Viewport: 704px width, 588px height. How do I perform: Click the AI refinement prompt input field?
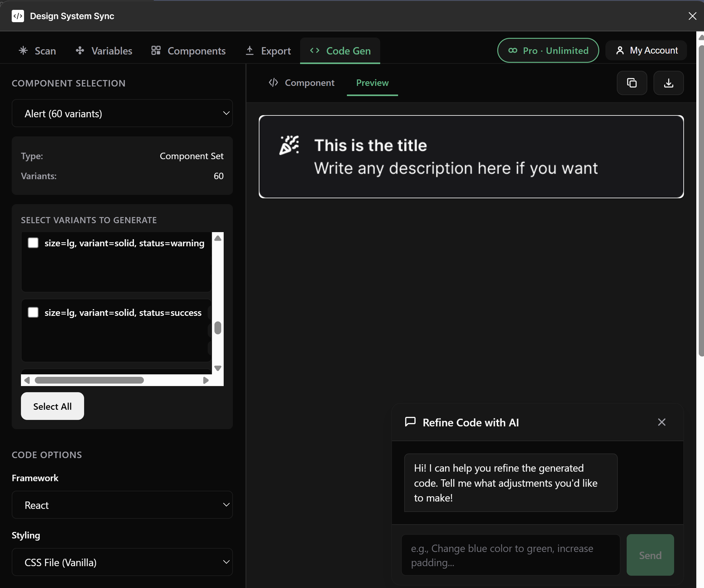[510, 555]
